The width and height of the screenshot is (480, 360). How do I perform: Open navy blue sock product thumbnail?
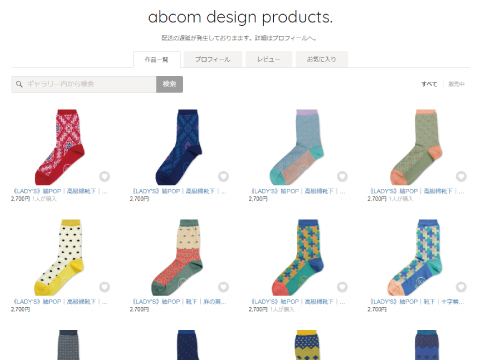coord(179,147)
